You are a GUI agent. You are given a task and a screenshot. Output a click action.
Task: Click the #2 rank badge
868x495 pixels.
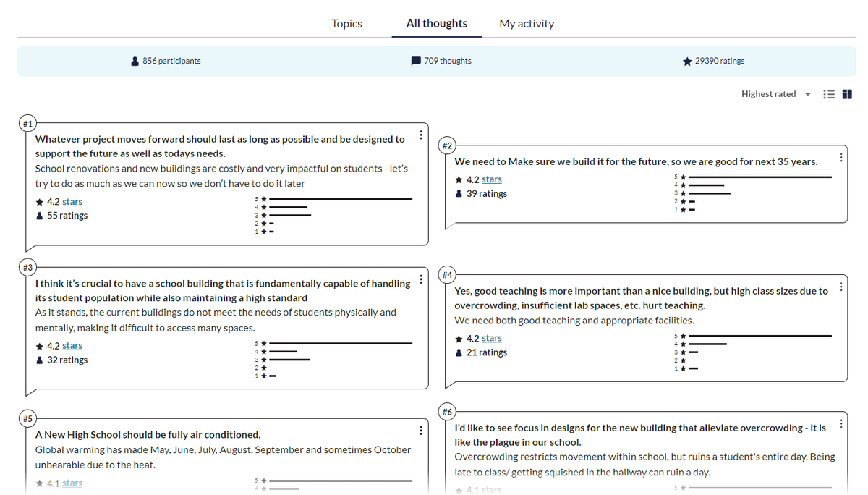(447, 146)
